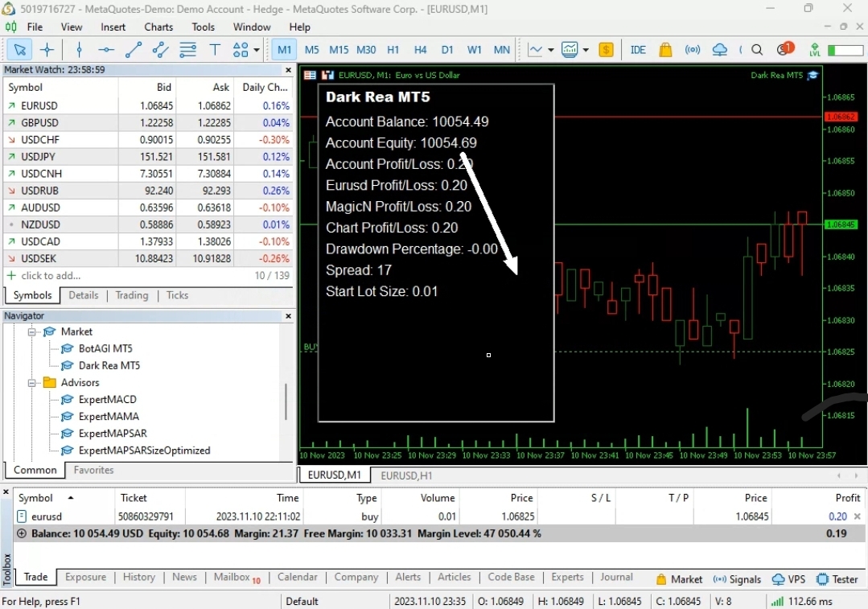Open the Charts menu
Viewport: 868px width, 609px height.
(x=158, y=27)
